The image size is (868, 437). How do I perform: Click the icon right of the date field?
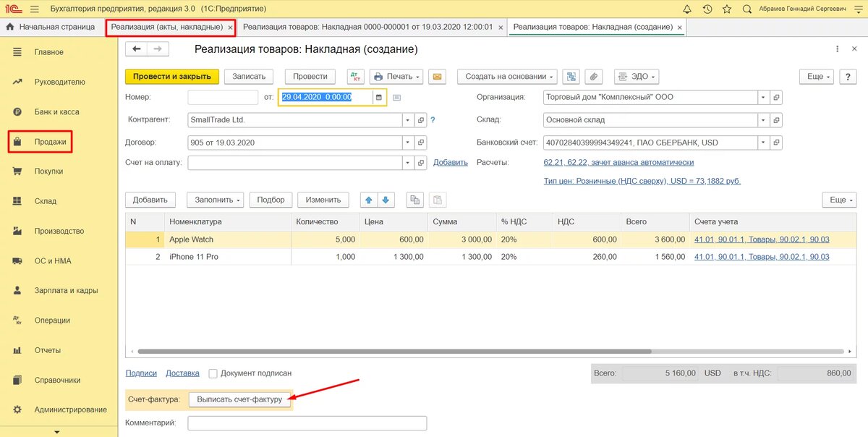[396, 97]
